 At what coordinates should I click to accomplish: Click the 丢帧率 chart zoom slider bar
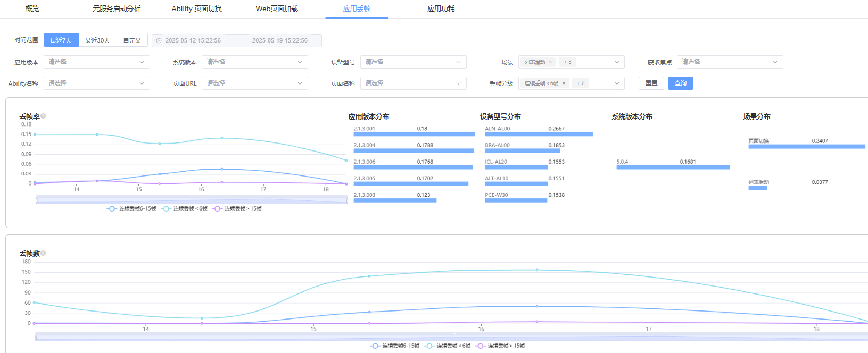point(192,200)
